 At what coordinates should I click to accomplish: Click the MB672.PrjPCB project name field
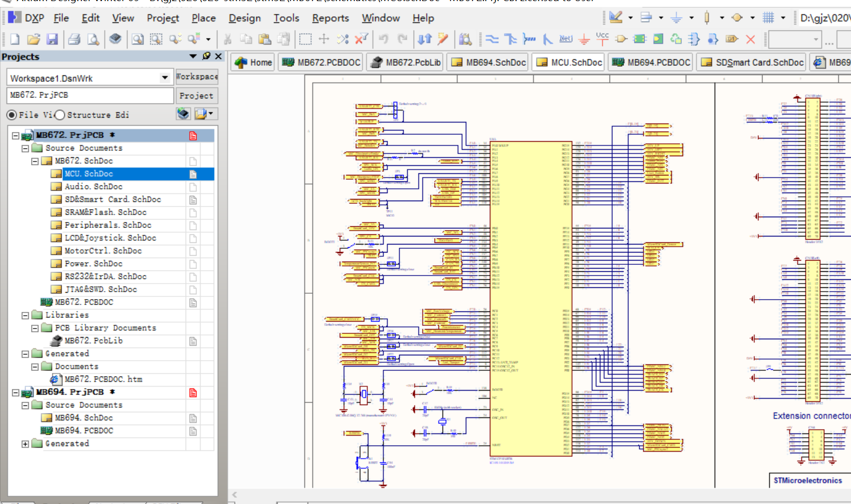90,95
